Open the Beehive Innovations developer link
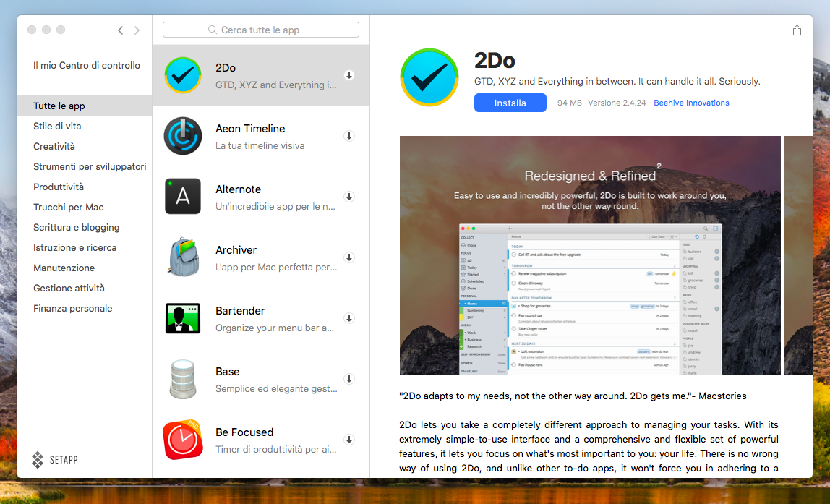830x504 pixels. [691, 103]
